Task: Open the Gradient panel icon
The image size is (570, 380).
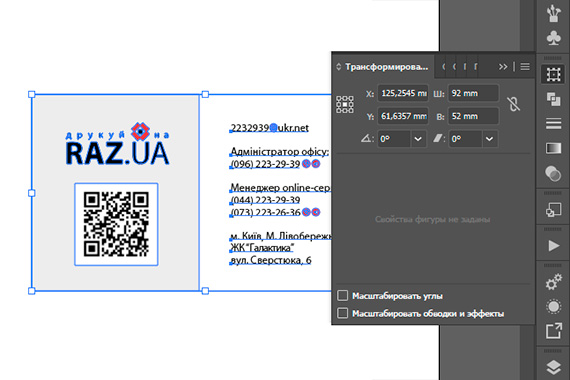Action: 553,148
